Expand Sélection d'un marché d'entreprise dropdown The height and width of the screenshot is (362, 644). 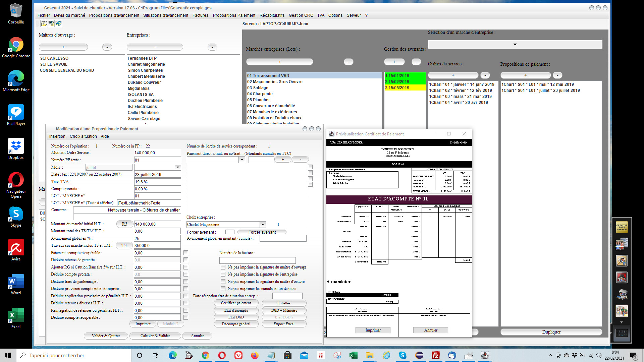(515, 44)
